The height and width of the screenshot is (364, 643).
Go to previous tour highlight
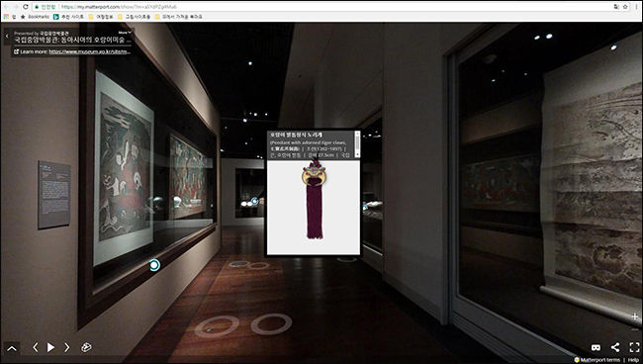tap(36, 347)
